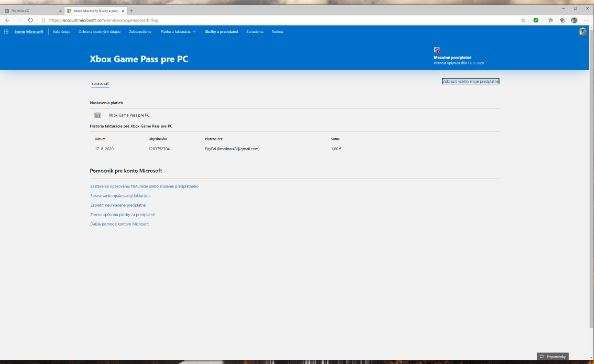Open the Zabezpečenie menu item
This screenshot has width=594, height=364.
[140, 32]
